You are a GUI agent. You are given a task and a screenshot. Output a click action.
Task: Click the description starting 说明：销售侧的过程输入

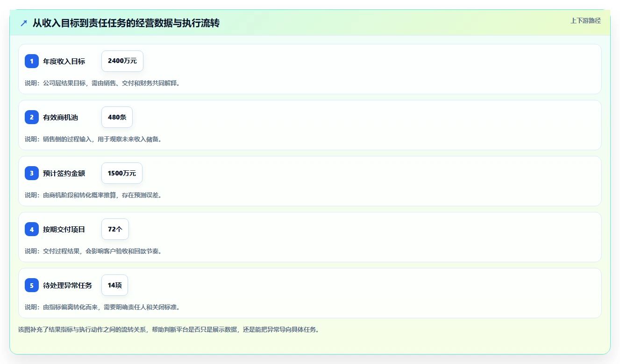pyautogui.click(x=93, y=139)
